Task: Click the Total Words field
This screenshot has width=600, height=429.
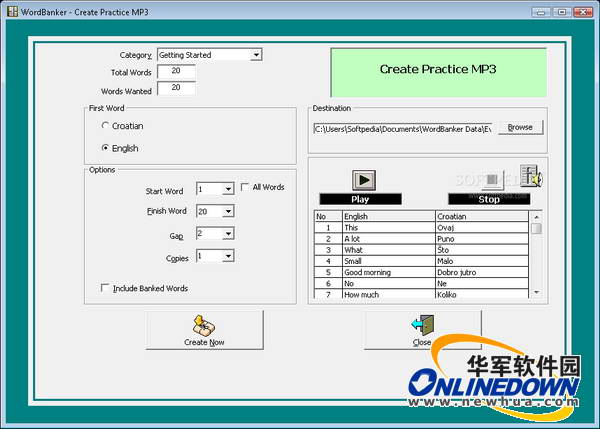Action: pyautogui.click(x=176, y=71)
